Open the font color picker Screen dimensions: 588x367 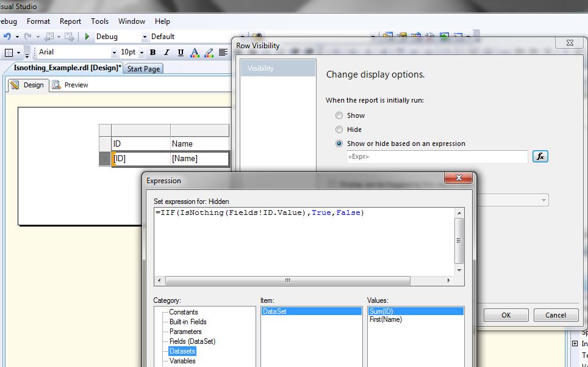coord(195,53)
